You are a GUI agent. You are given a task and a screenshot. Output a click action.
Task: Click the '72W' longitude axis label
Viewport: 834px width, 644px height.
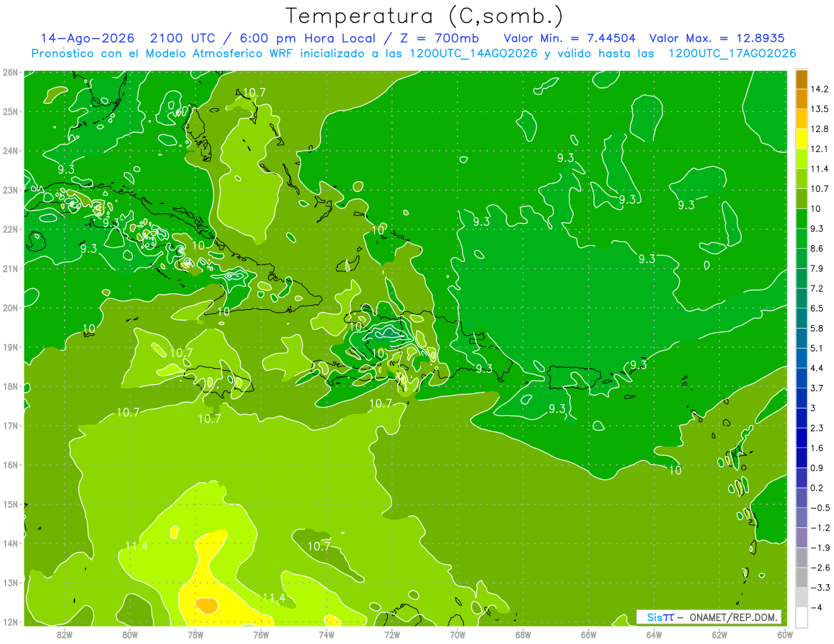tap(392, 635)
